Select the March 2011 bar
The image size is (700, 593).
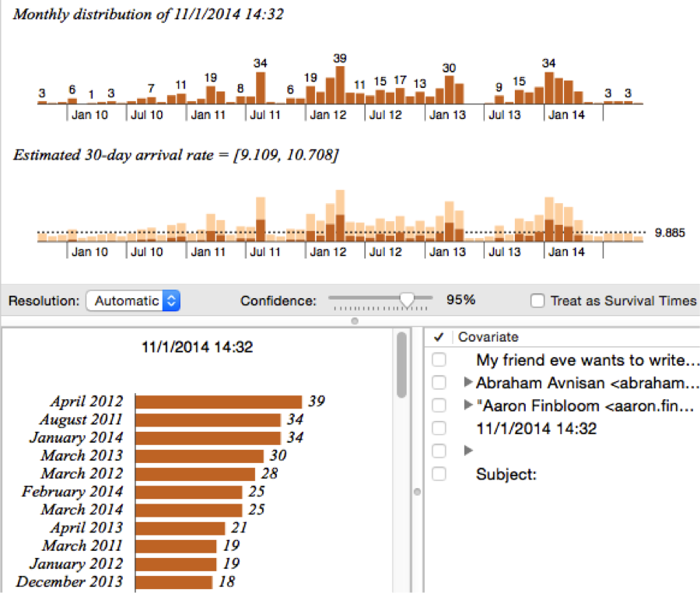point(176,546)
